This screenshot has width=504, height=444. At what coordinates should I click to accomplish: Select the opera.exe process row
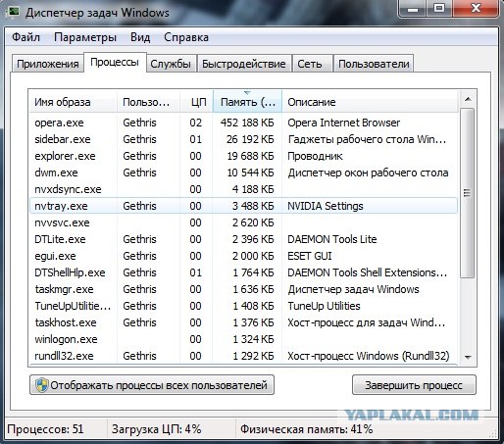pyautogui.click(x=243, y=123)
